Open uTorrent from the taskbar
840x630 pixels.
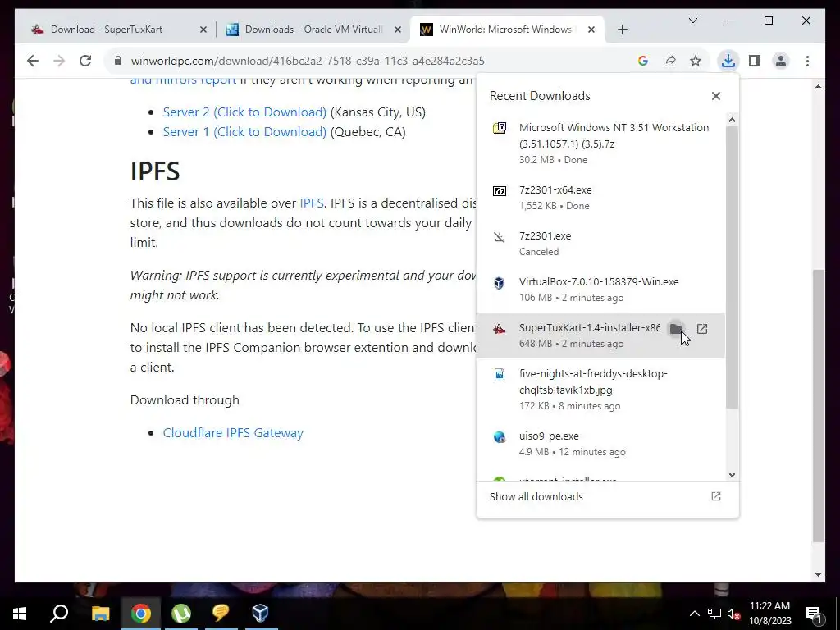(181, 614)
